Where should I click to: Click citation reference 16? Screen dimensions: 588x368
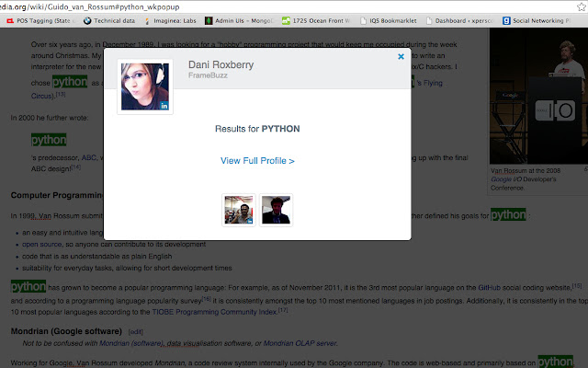click(x=206, y=299)
